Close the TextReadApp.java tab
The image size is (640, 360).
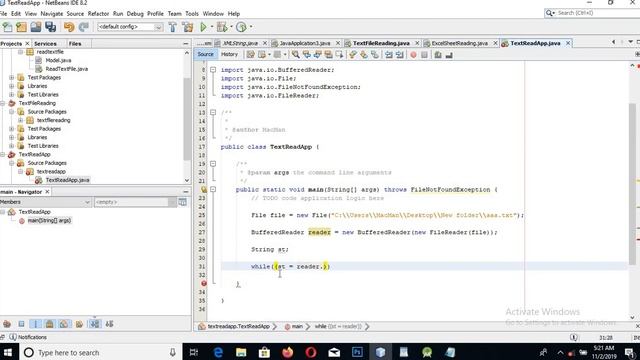[568, 43]
